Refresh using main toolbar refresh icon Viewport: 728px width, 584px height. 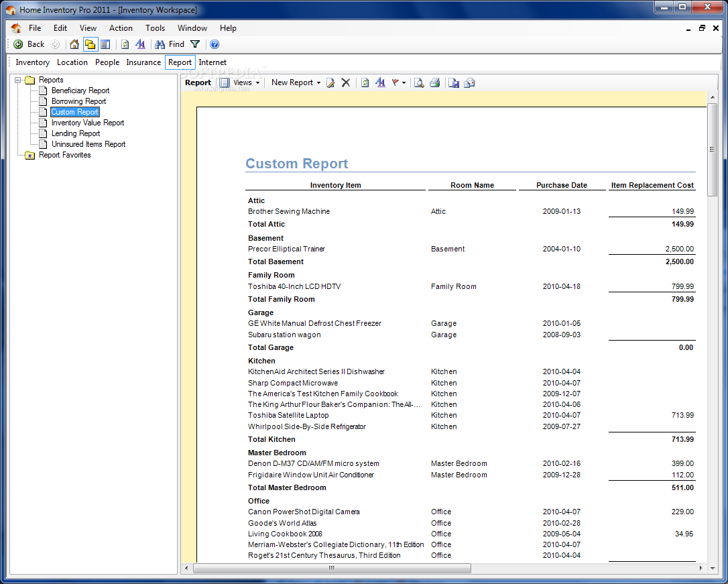click(x=125, y=44)
